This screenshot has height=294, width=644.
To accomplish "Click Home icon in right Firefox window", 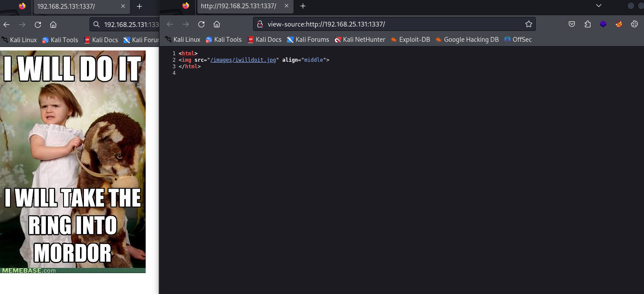I will [x=217, y=24].
